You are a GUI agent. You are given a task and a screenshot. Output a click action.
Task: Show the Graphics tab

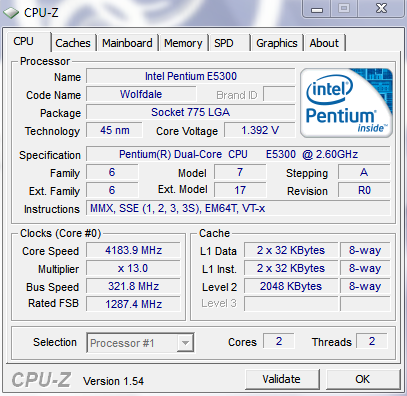[x=277, y=43]
